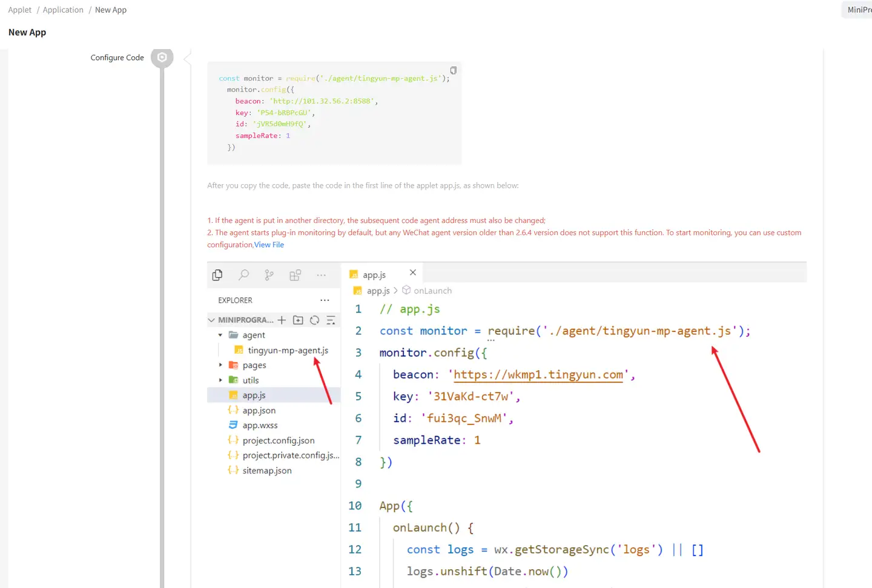
Task: Copy the monitor config code snippet
Action: click(x=453, y=70)
